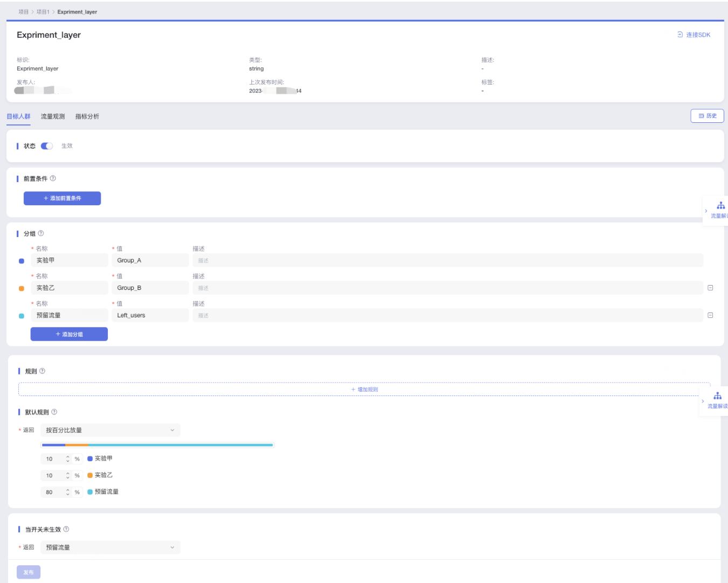Click the 10 percent field for 实验甲
The width and height of the screenshot is (728, 583).
53,459
